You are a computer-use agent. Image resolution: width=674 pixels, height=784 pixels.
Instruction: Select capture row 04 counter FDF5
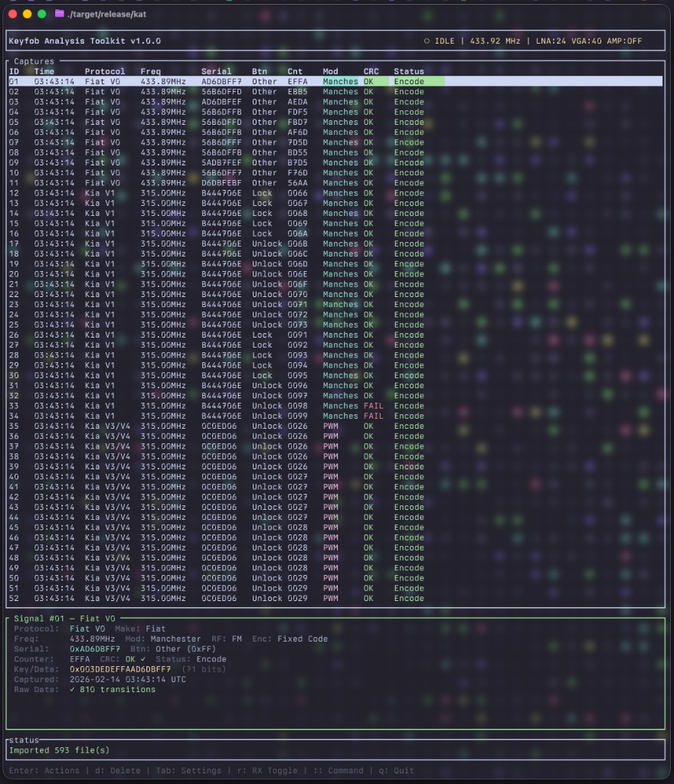point(335,112)
